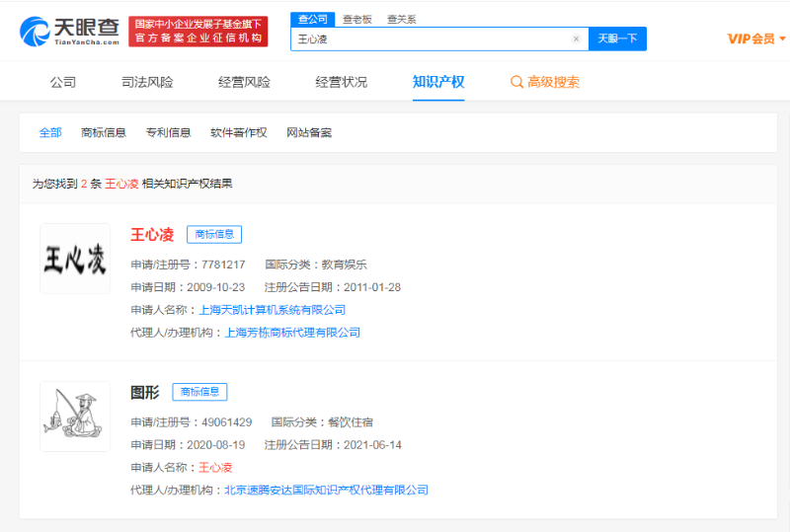Open the 知识产权 tab

[438, 82]
